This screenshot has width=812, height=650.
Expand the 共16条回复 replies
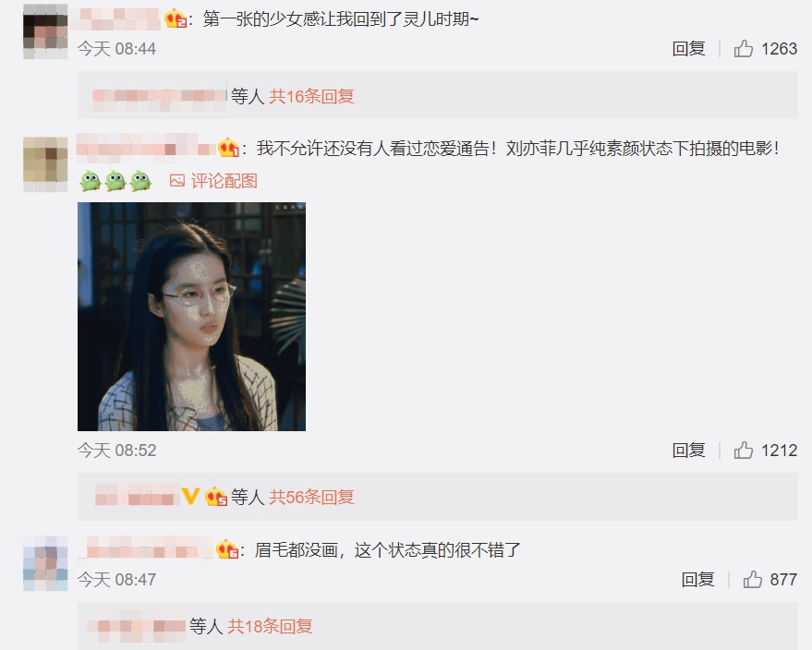click(x=311, y=96)
